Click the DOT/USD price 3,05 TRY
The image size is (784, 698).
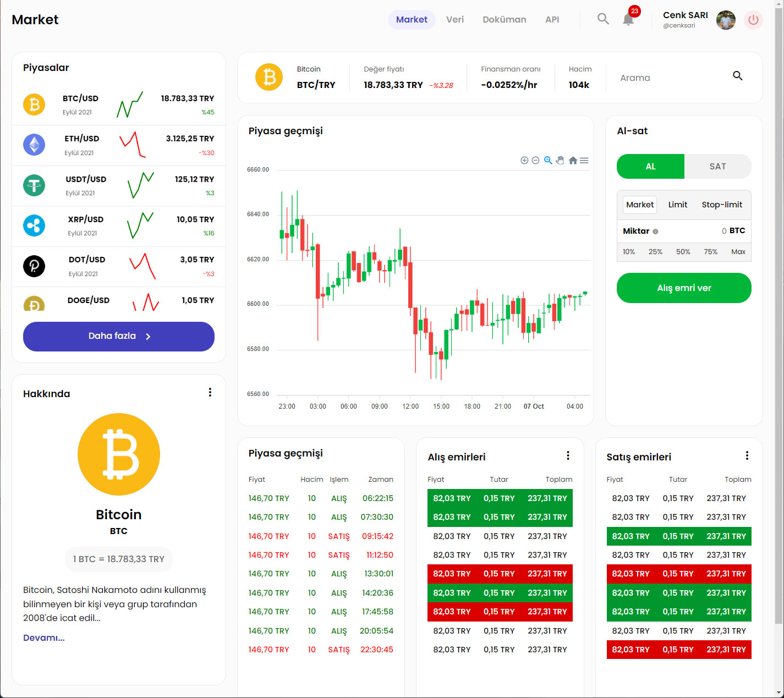pyautogui.click(x=197, y=260)
